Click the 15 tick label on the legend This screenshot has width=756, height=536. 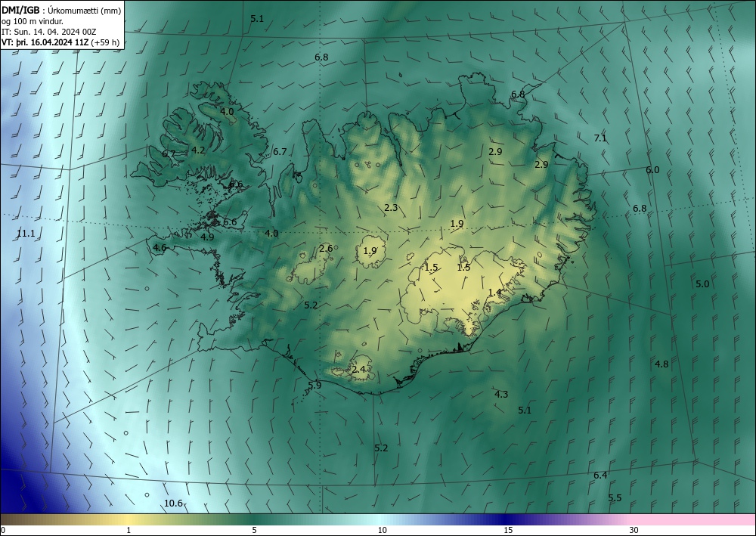click(x=508, y=531)
